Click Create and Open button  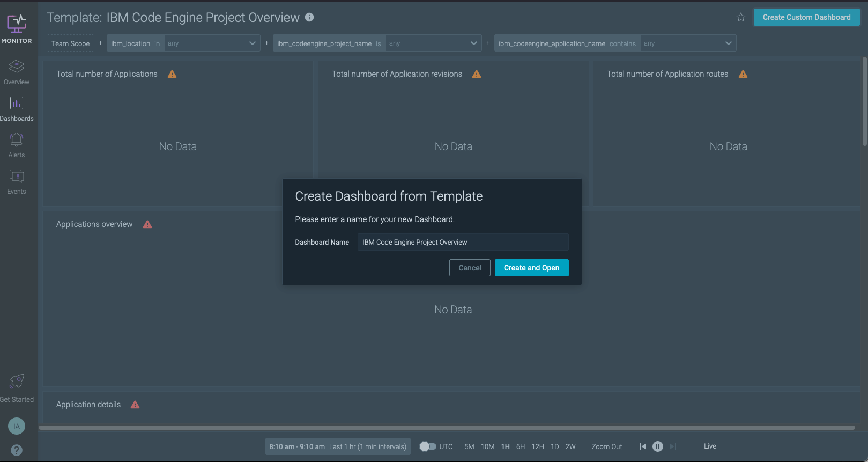coord(531,268)
